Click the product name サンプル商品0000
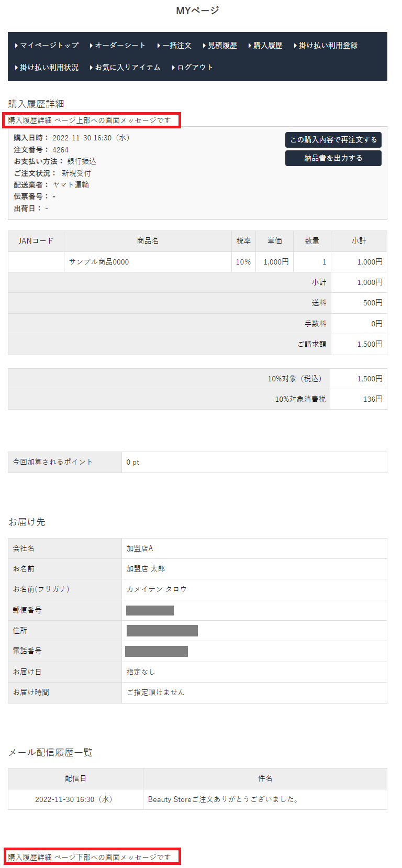Image resolution: width=402 pixels, height=868 pixels. point(99,262)
